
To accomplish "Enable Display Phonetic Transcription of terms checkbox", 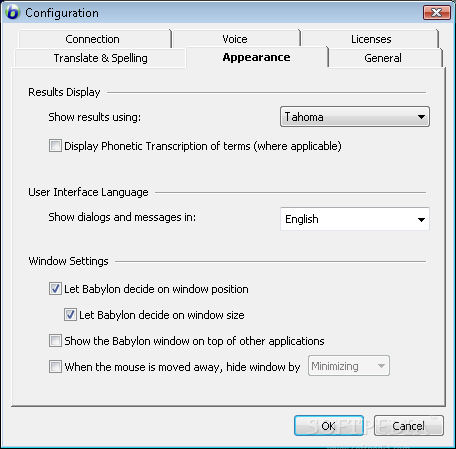I will [x=55, y=146].
